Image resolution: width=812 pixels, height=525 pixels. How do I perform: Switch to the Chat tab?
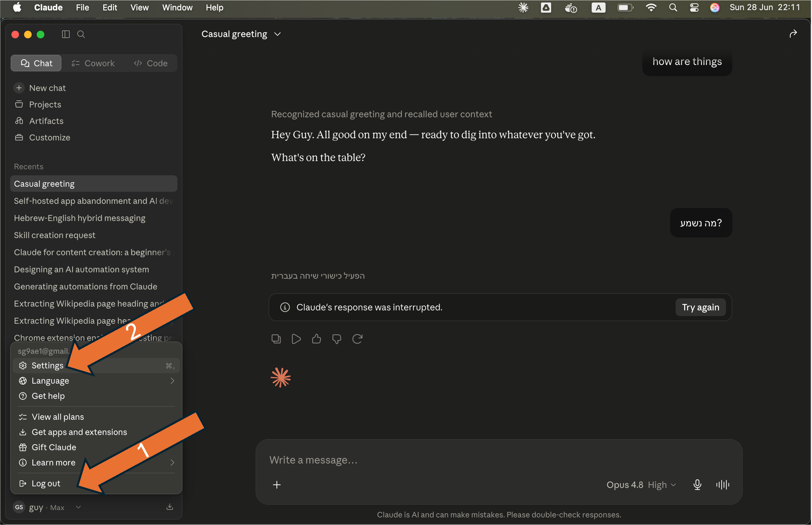36,63
